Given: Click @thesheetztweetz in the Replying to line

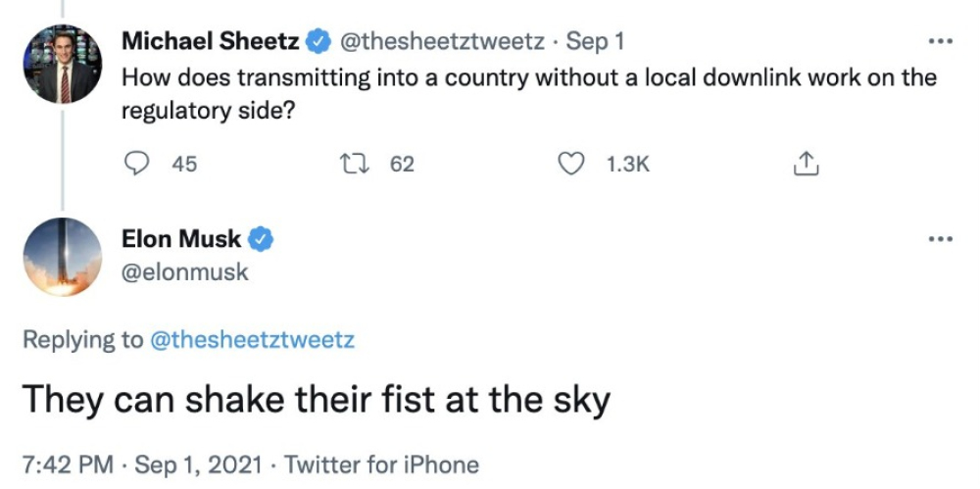Looking at the screenshot, I should (252, 340).
